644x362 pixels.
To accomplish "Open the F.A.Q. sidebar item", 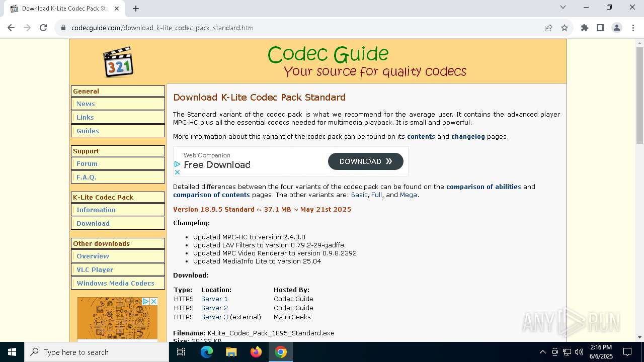I will pyautogui.click(x=118, y=177).
